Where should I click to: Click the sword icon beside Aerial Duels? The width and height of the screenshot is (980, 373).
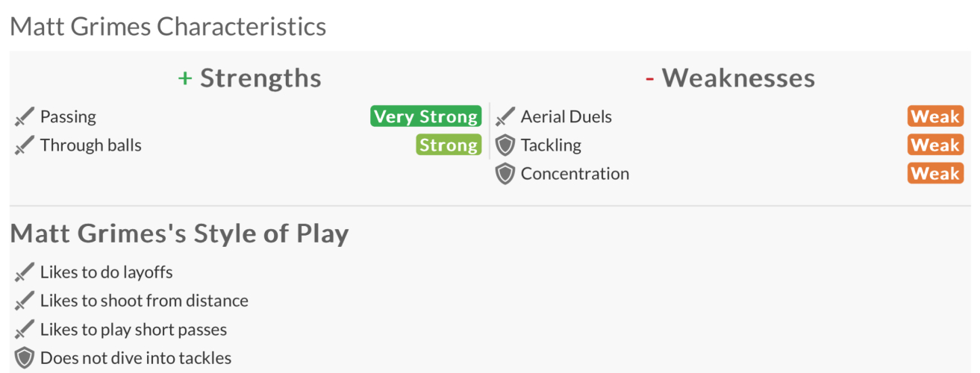tap(505, 117)
